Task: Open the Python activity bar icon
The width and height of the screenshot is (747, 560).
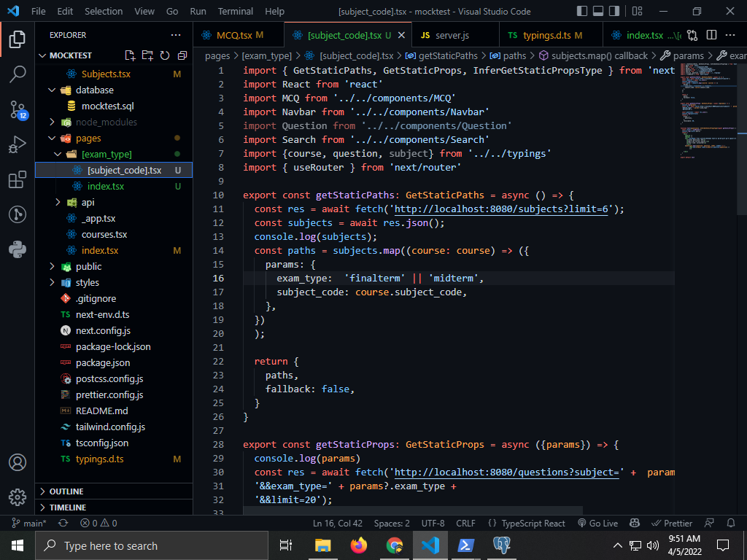Action: coord(18,250)
